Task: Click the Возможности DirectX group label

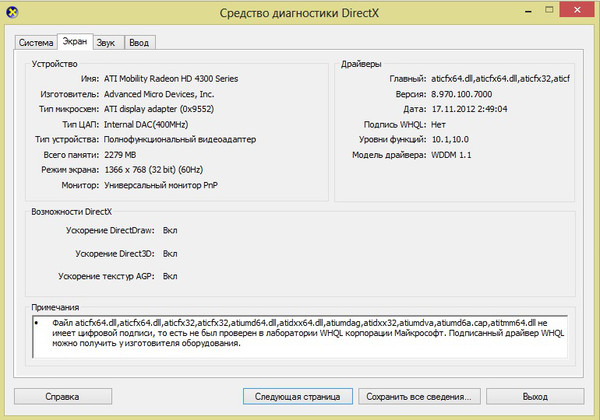Action: [72, 212]
